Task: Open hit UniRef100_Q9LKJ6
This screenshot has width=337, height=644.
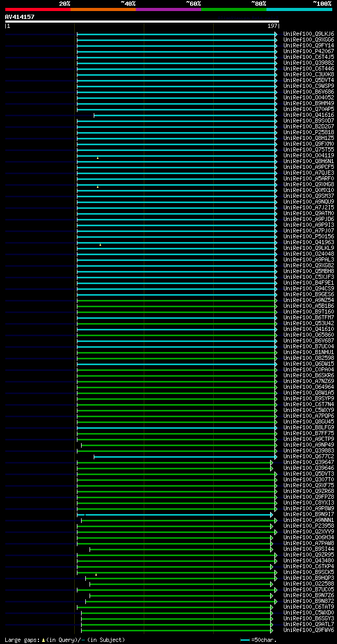Action: pos(309,34)
